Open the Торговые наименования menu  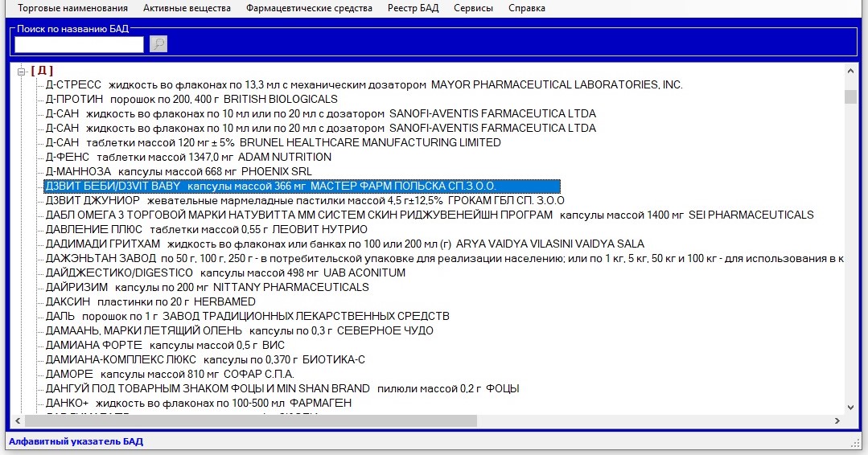[x=74, y=8]
